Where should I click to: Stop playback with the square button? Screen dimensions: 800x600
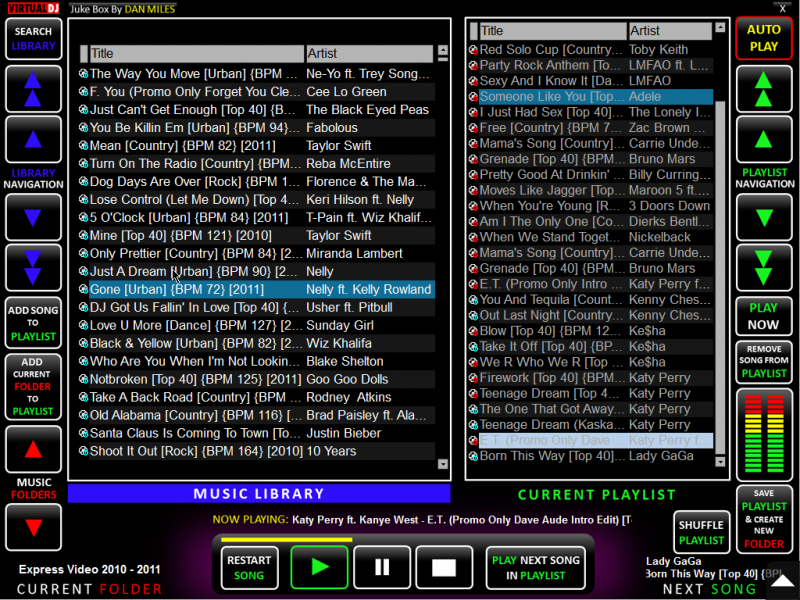pos(444,567)
